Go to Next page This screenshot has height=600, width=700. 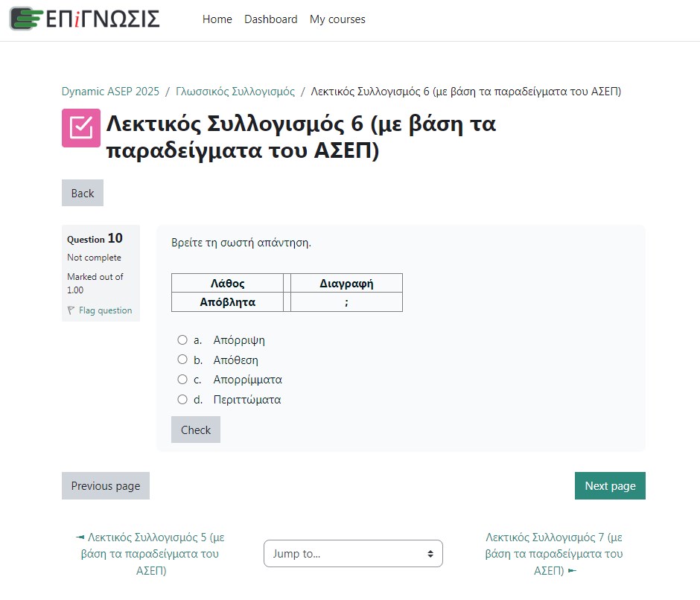coord(610,485)
